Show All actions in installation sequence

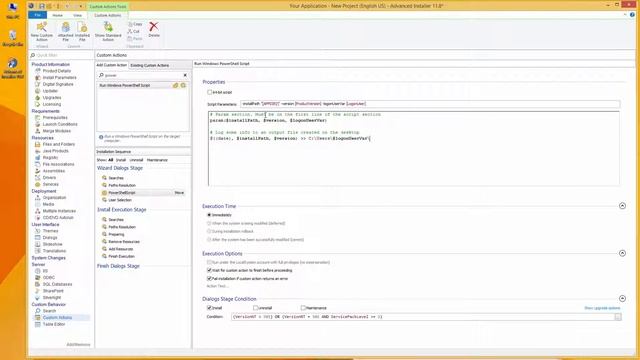(x=111, y=160)
